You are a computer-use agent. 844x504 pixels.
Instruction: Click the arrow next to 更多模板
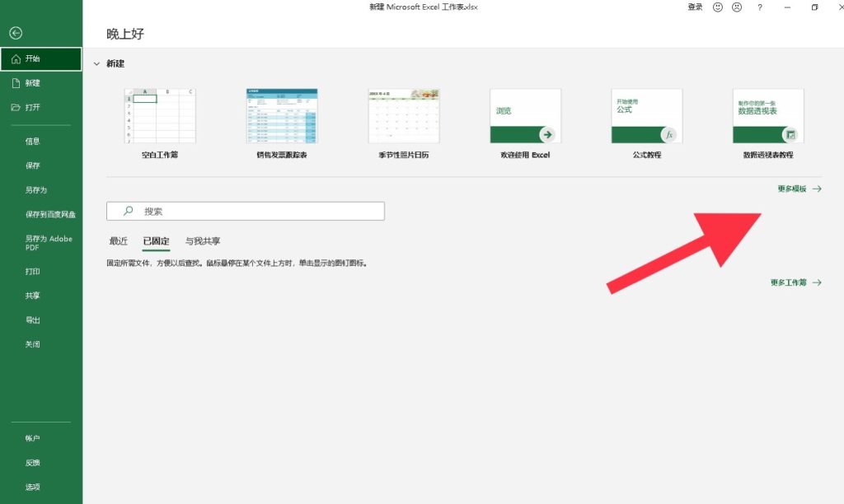coord(817,189)
